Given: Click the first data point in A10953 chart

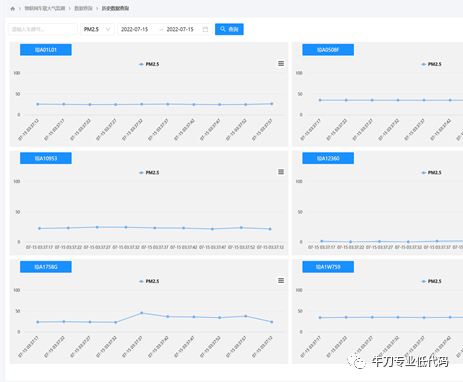Looking at the screenshot, I should 40,228.
